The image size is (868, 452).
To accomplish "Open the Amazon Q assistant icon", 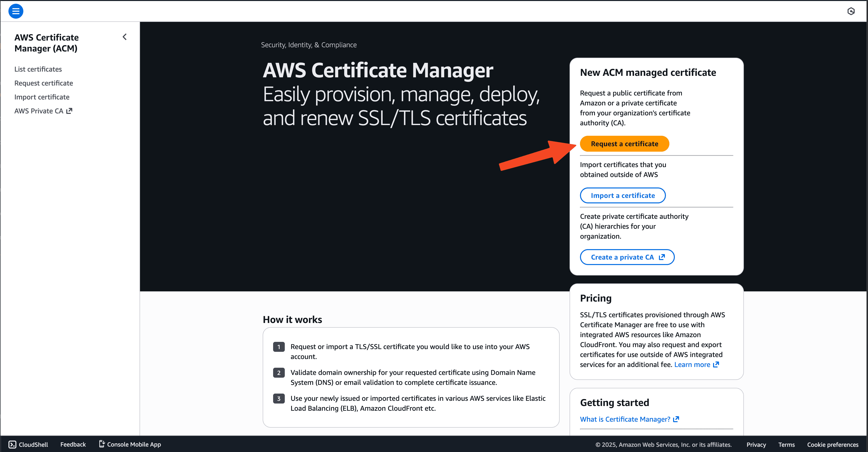I will pyautogui.click(x=851, y=11).
